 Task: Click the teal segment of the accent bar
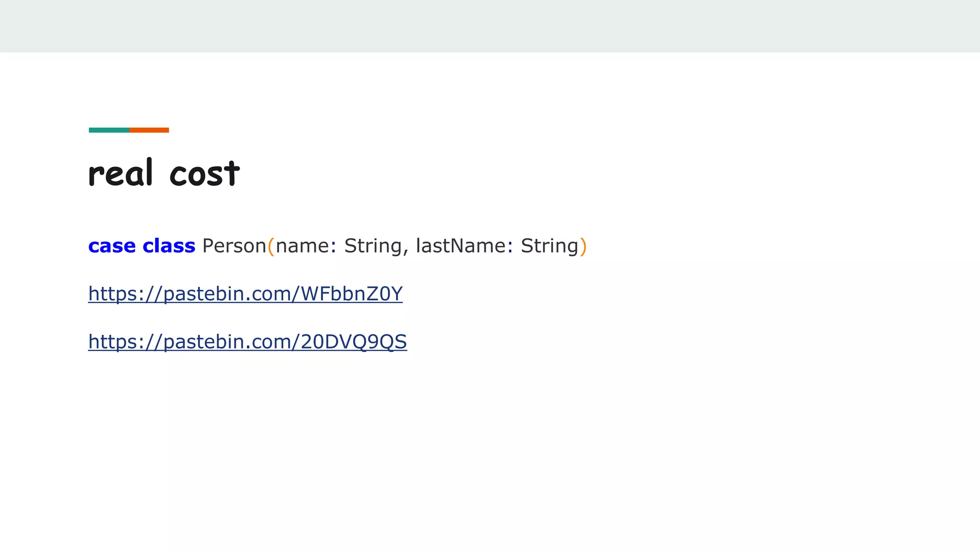pos(109,130)
